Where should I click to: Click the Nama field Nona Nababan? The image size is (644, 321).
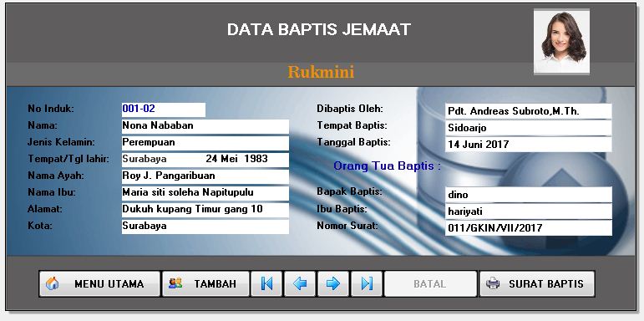click(205, 126)
